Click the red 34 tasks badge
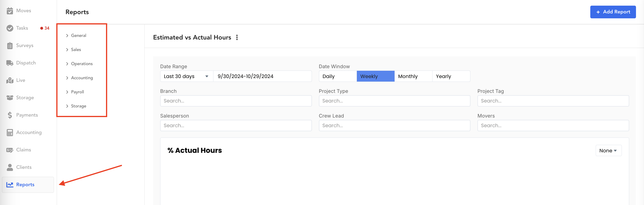The height and width of the screenshot is (205, 644). click(x=45, y=28)
